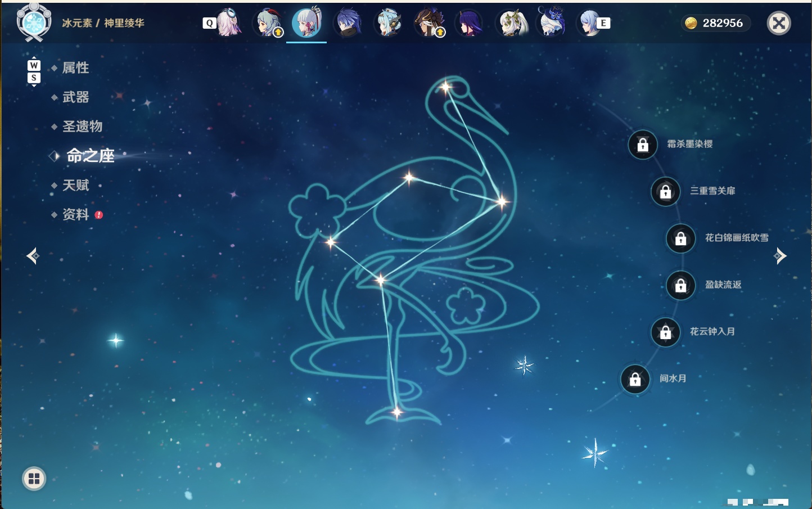Select the character portrait wearing a blue top hat
The width and height of the screenshot is (812, 509).
click(551, 22)
